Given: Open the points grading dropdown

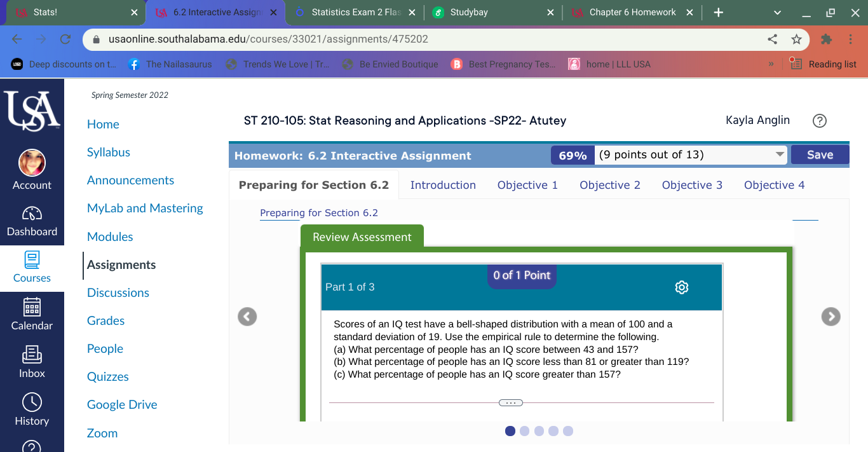Looking at the screenshot, I should coord(779,154).
